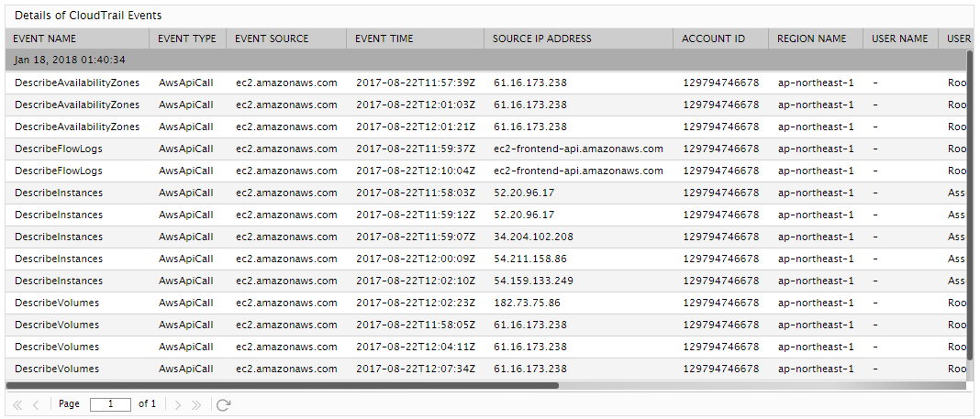The image size is (980, 419).
Task: Refresh the CloudTrail events table
Action: click(223, 404)
